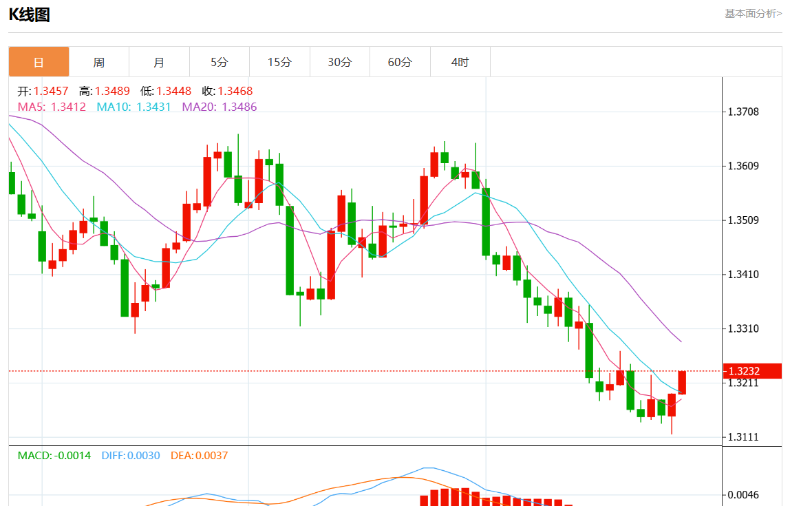
Task: Click the MA20: 1.3486 legend value
Action: (x=220, y=107)
